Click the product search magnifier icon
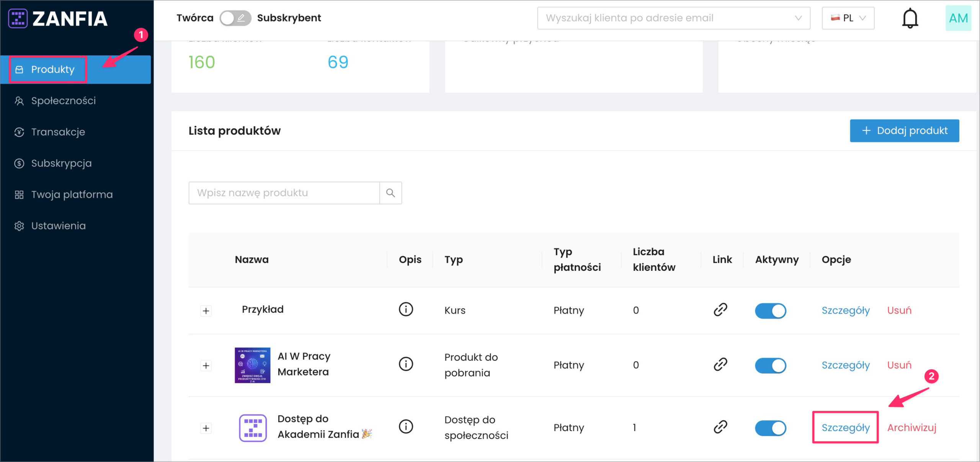The image size is (980, 462). (390, 193)
